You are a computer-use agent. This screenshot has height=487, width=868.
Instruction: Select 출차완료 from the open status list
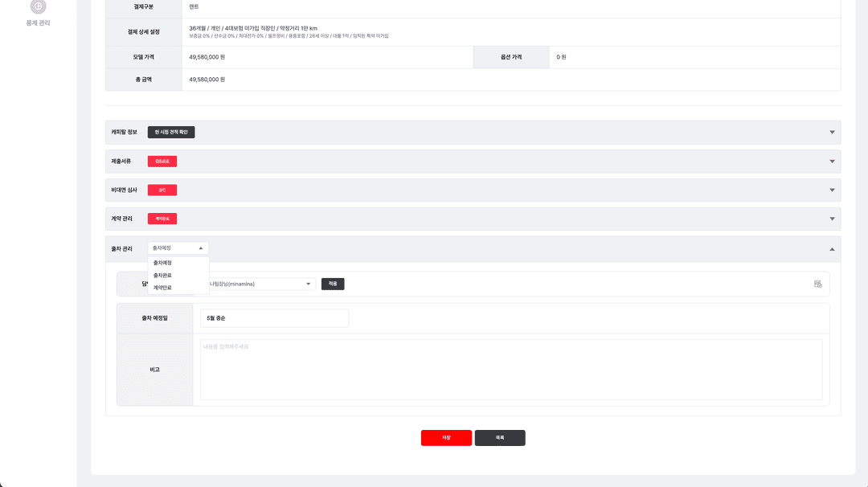(x=166, y=275)
